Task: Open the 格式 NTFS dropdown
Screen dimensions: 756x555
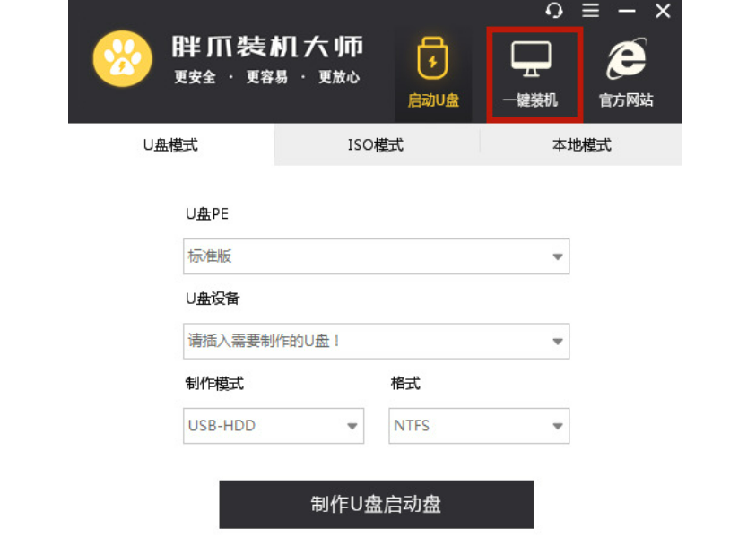Action: point(479,426)
